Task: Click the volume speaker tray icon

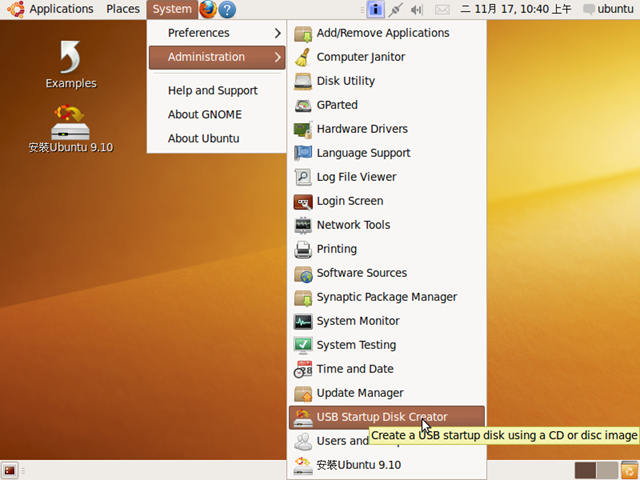Action: (x=416, y=9)
